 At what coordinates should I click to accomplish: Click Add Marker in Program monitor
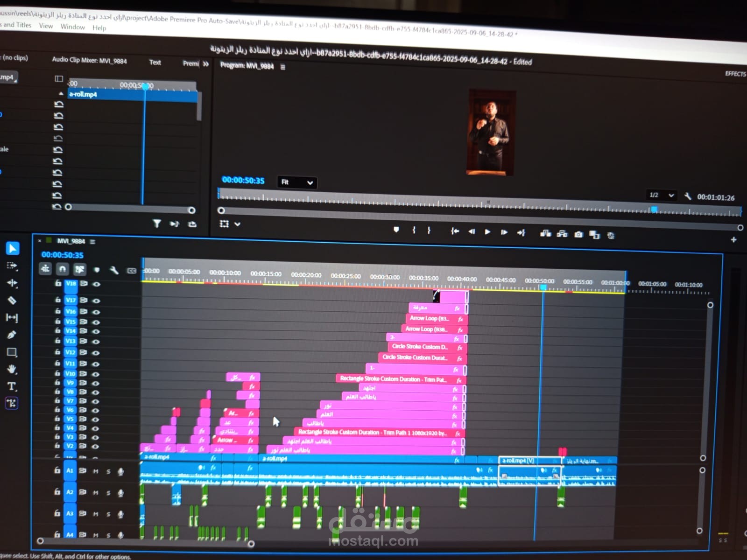[396, 230]
